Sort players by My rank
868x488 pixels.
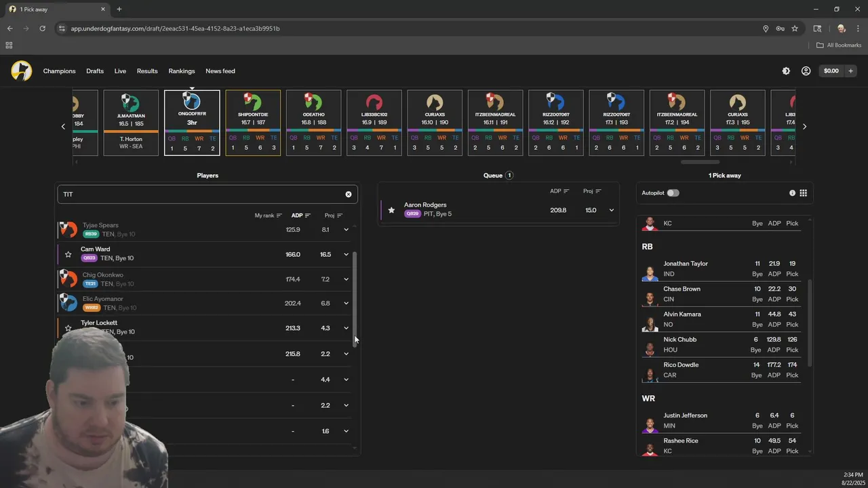(x=269, y=216)
